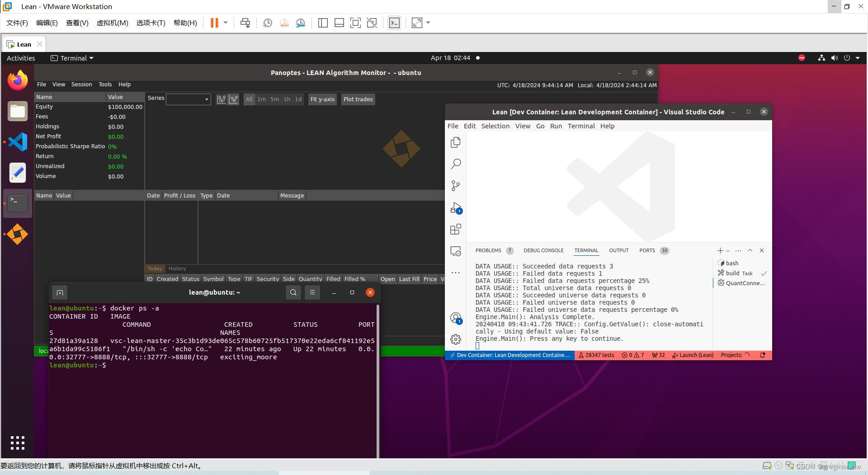Open VMware fullscreen options dropdown arrow
Image resolution: width=868 pixels, height=475 pixels.
(428, 23)
